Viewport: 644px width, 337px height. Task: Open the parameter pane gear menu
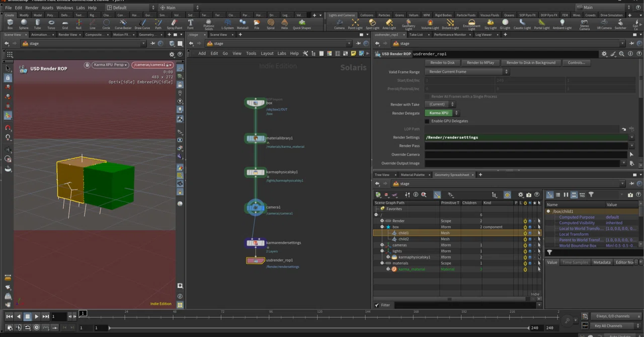click(604, 54)
